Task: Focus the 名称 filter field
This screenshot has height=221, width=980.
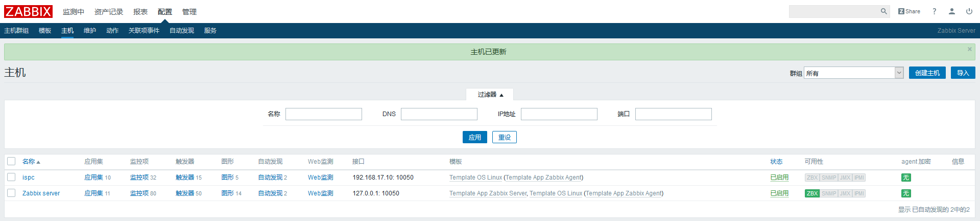Action: [324, 114]
